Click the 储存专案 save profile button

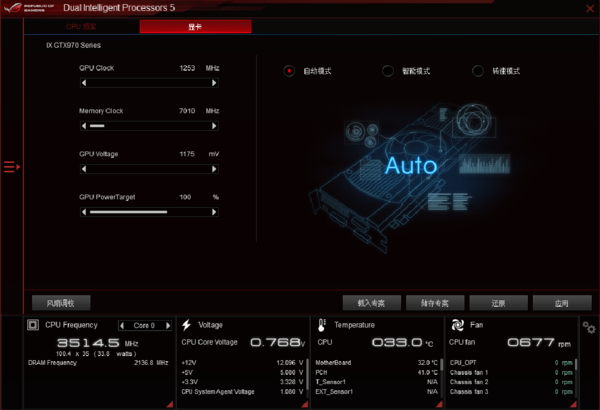click(435, 303)
